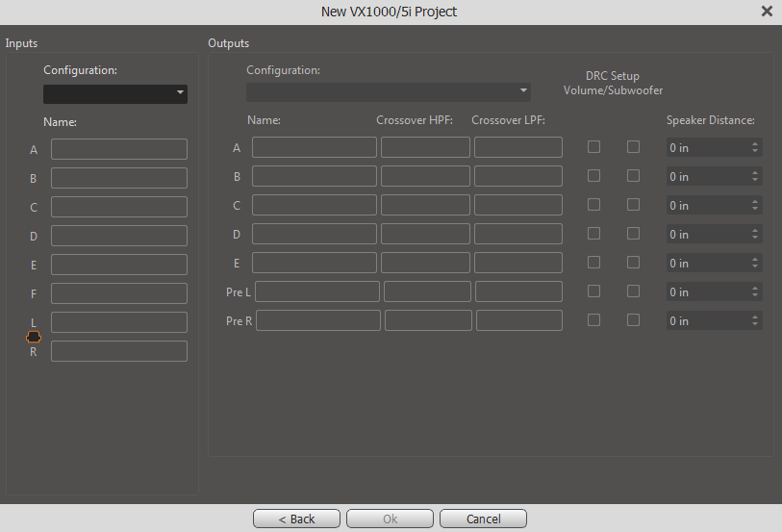Open the Inputs Configuration dropdown

point(115,93)
